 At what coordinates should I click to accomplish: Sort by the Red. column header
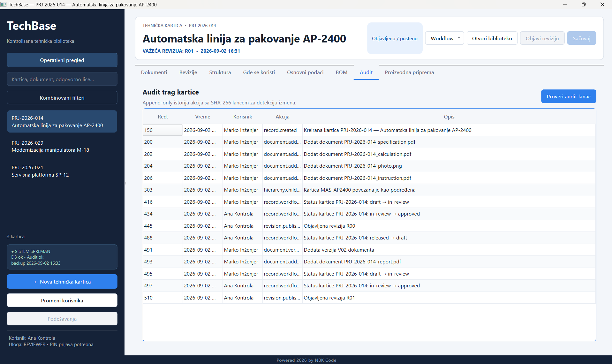coord(163,117)
